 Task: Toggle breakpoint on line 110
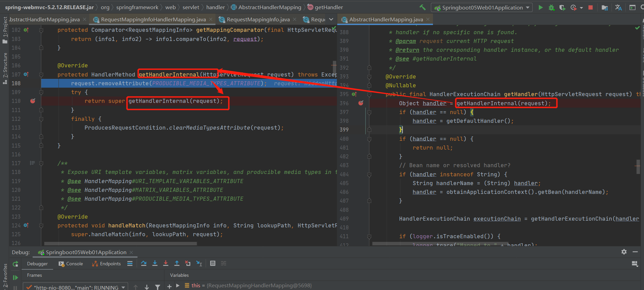[x=33, y=101]
